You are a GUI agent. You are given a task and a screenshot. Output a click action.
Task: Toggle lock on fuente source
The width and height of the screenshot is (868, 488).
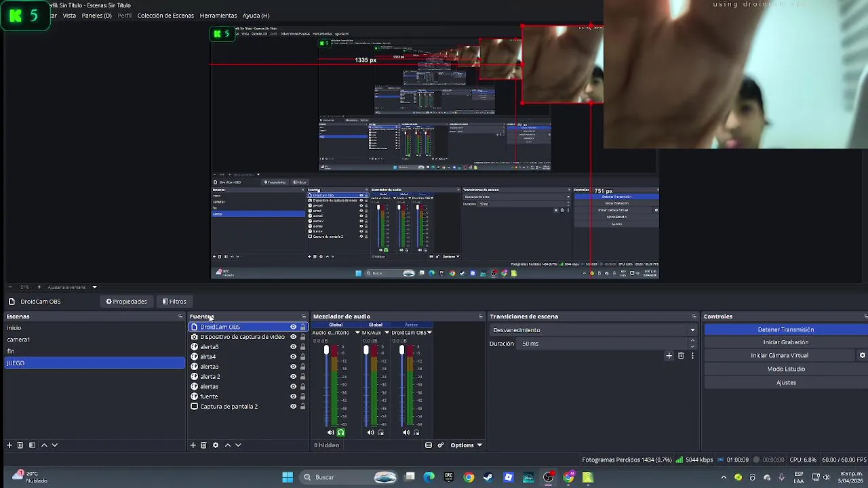(302, 396)
